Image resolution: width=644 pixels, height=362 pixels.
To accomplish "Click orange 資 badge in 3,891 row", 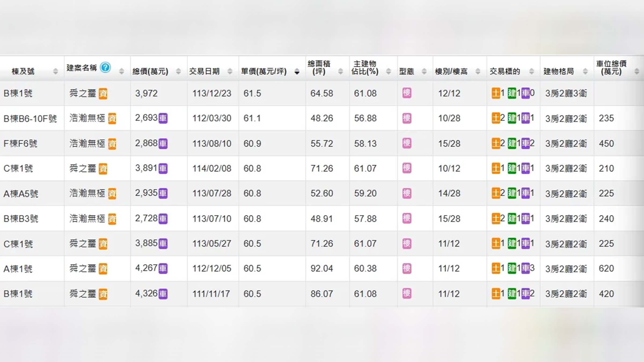I will (x=103, y=169).
